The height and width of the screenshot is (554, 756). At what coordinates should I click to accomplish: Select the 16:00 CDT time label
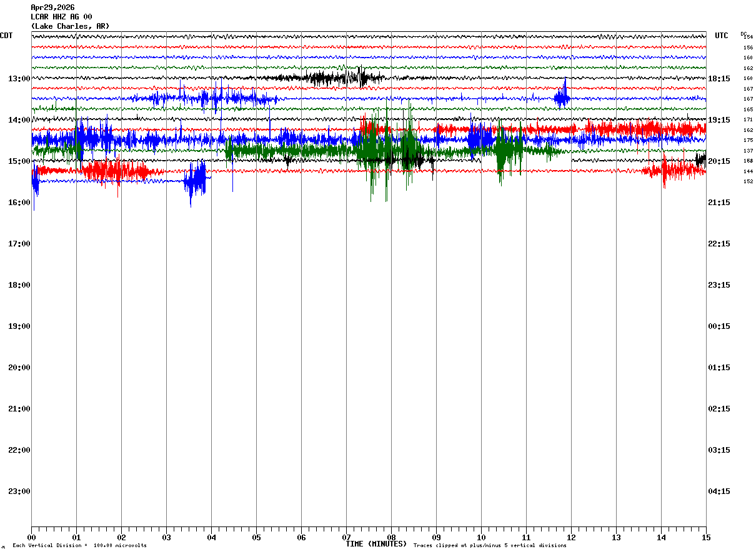(x=19, y=203)
